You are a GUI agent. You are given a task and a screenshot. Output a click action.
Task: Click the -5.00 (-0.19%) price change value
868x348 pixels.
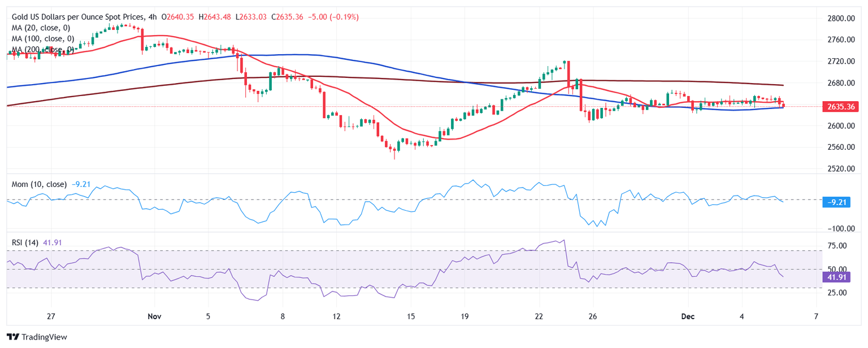point(333,18)
